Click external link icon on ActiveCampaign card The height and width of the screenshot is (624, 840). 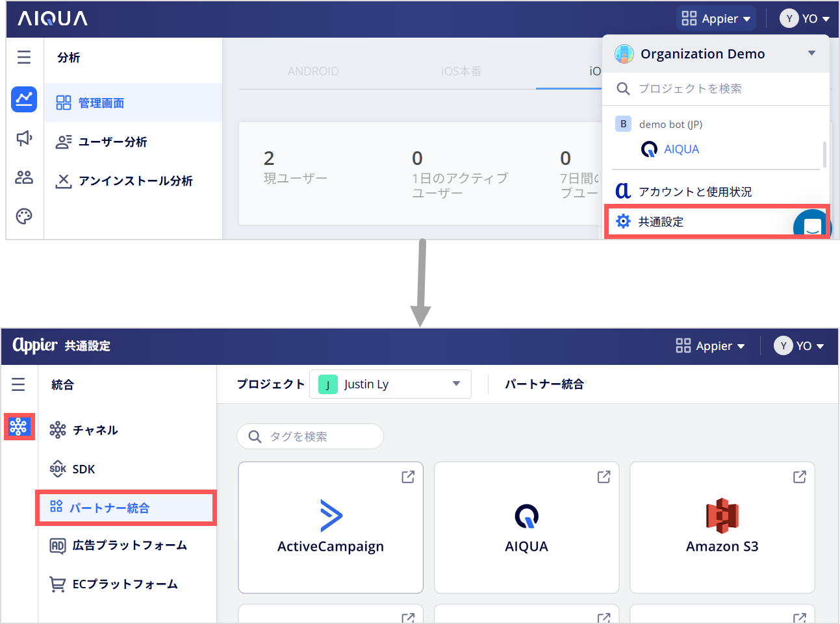[408, 477]
